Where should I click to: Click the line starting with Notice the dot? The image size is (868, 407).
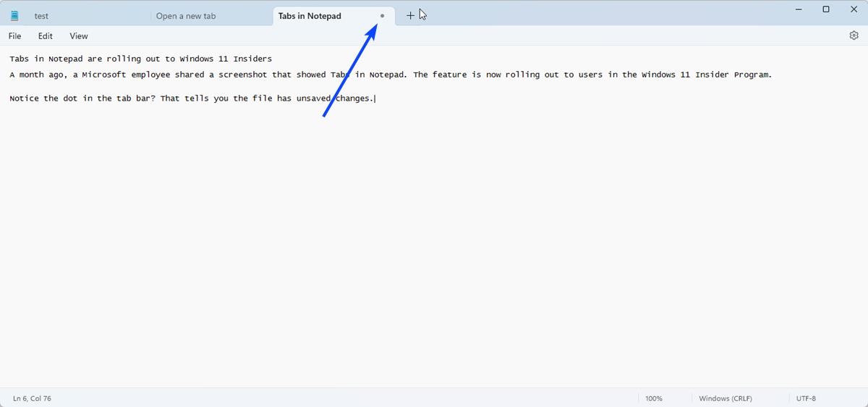(x=192, y=98)
